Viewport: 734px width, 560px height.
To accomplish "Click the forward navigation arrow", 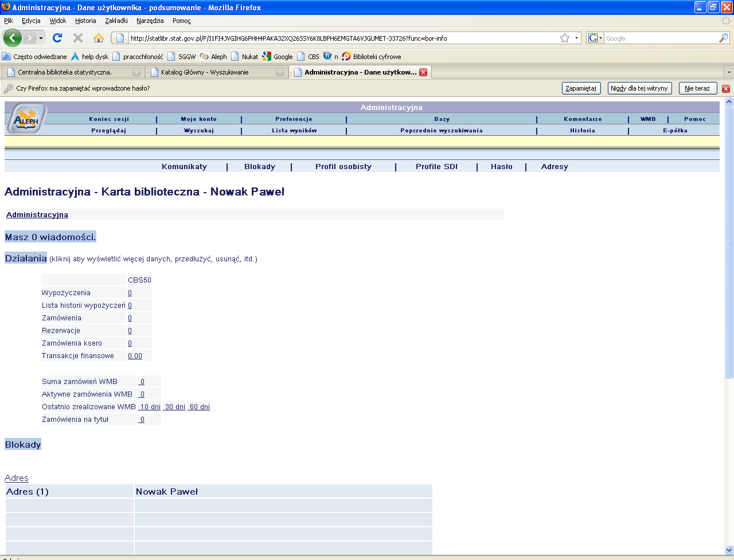I will coord(29,38).
